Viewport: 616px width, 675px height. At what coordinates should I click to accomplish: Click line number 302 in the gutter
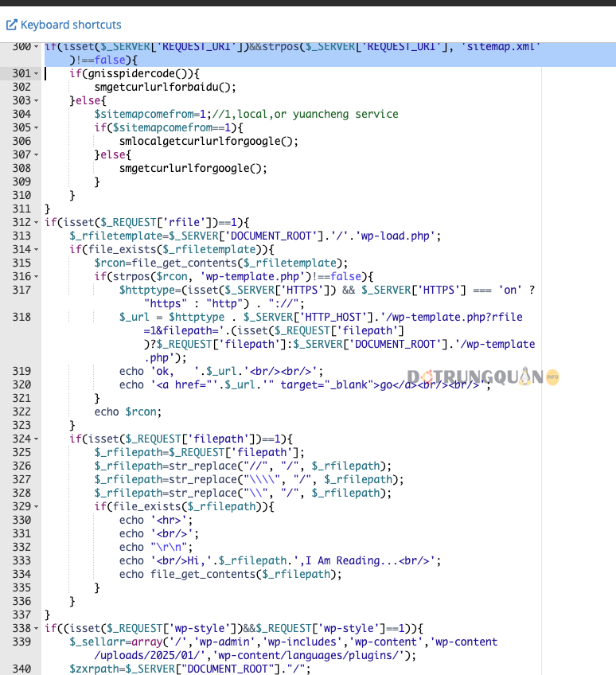coord(21,87)
